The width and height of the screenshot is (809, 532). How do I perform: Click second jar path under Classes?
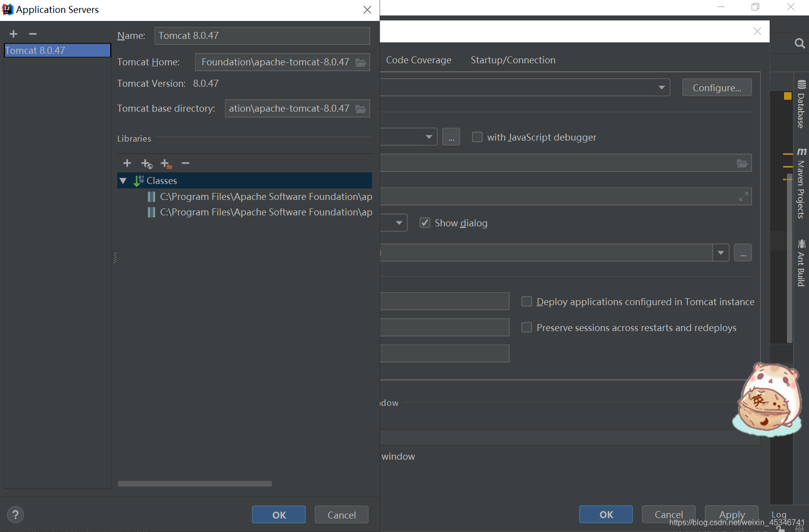click(x=266, y=212)
